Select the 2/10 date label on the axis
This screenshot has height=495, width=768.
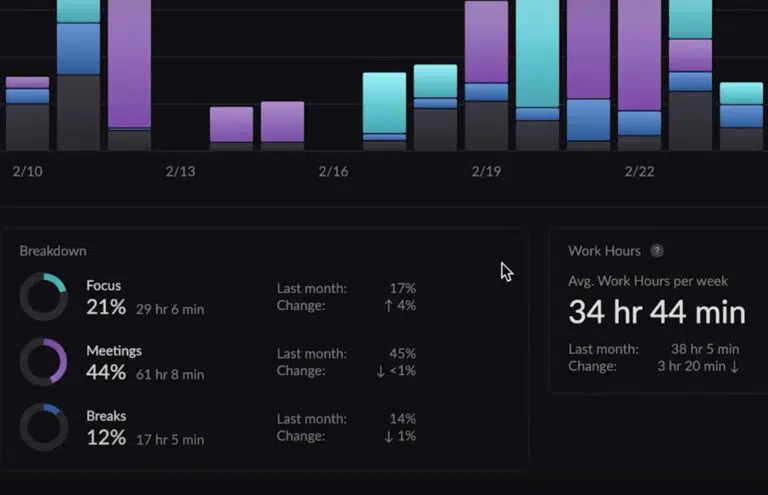tap(28, 172)
